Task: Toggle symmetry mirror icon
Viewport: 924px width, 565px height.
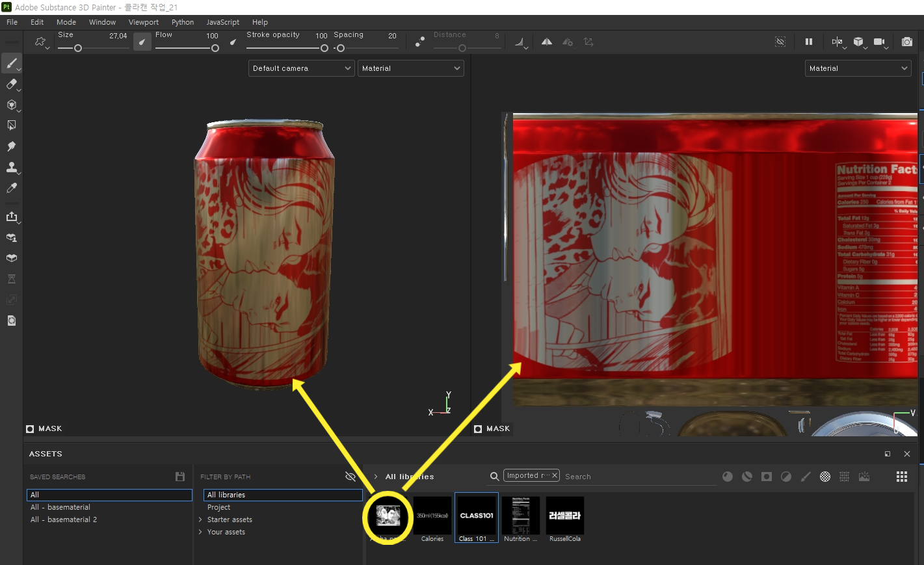Action: coord(547,42)
